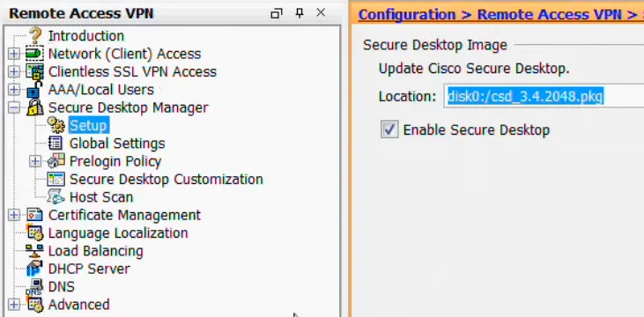This screenshot has height=317, width=644.
Task: Open the Introduction tree item
Action: (x=86, y=36)
